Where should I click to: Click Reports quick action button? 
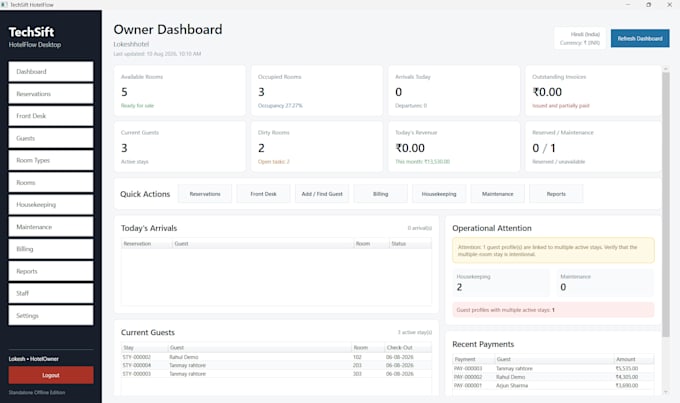click(x=556, y=194)
